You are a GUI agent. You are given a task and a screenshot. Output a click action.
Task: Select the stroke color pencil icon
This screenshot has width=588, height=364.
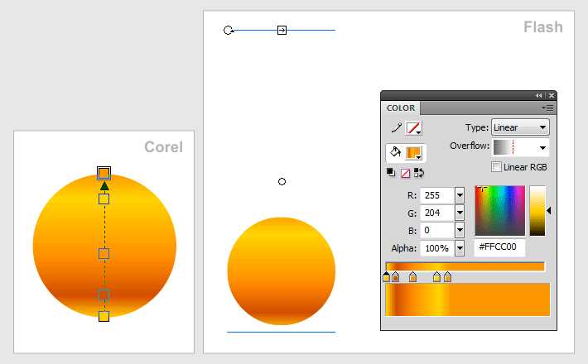[396, 128]
